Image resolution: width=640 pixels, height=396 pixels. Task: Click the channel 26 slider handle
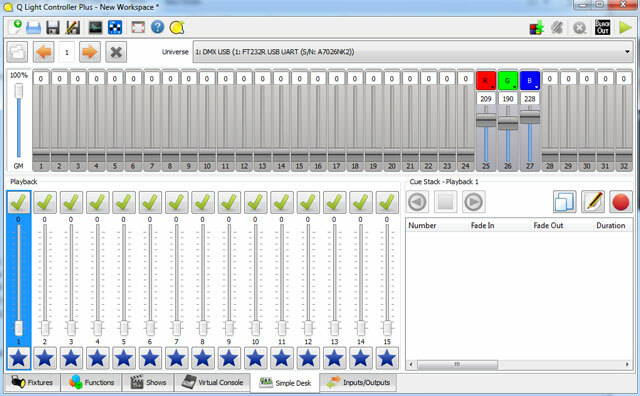point(508,123)
